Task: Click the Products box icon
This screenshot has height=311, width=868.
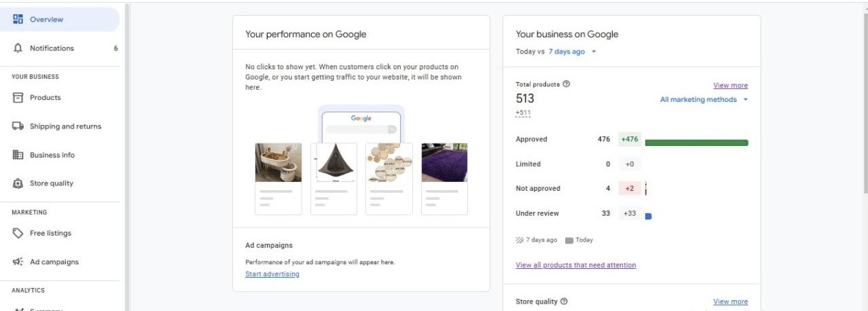Action: coord(18,98)
